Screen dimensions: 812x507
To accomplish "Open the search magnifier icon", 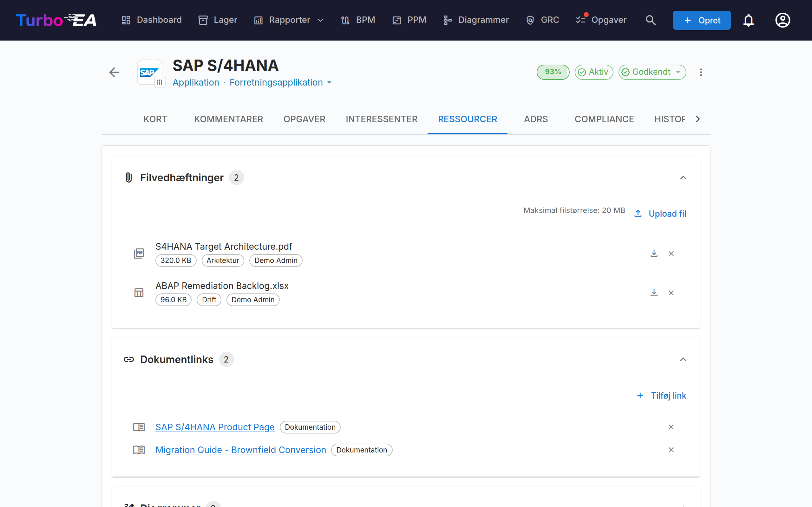I will click(651, 20).
